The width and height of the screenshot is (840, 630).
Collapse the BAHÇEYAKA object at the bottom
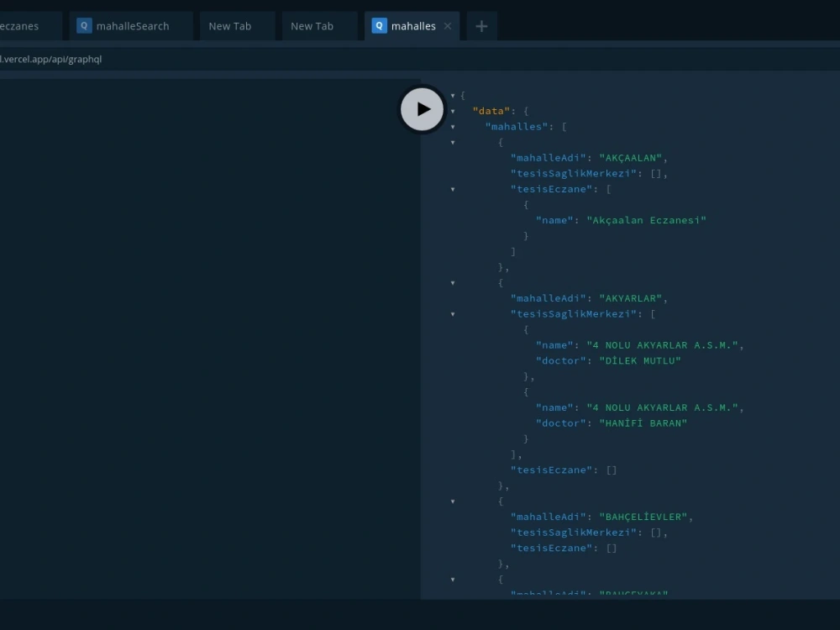click(x=453, y=579)
